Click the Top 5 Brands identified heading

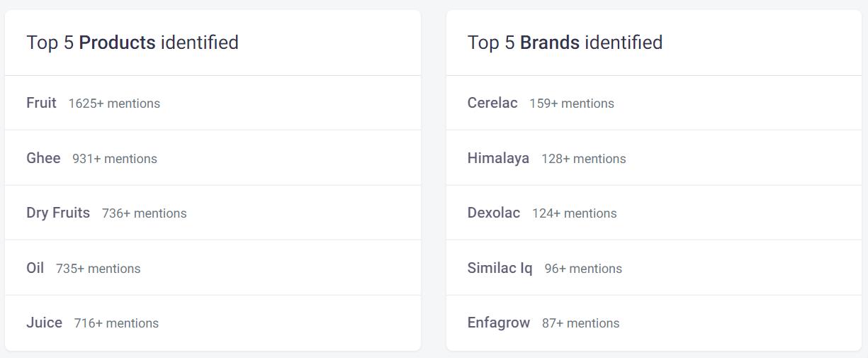(565, 43)
